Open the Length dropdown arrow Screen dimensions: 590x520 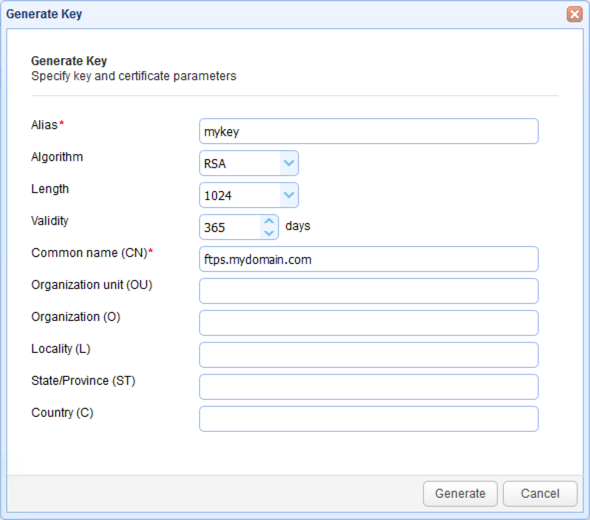tap(289, 195)
